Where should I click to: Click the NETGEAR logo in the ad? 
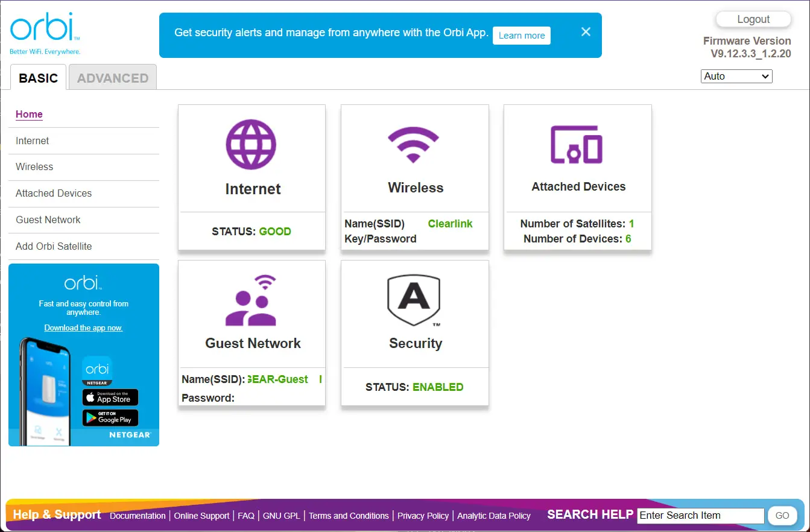pos(130,435)
